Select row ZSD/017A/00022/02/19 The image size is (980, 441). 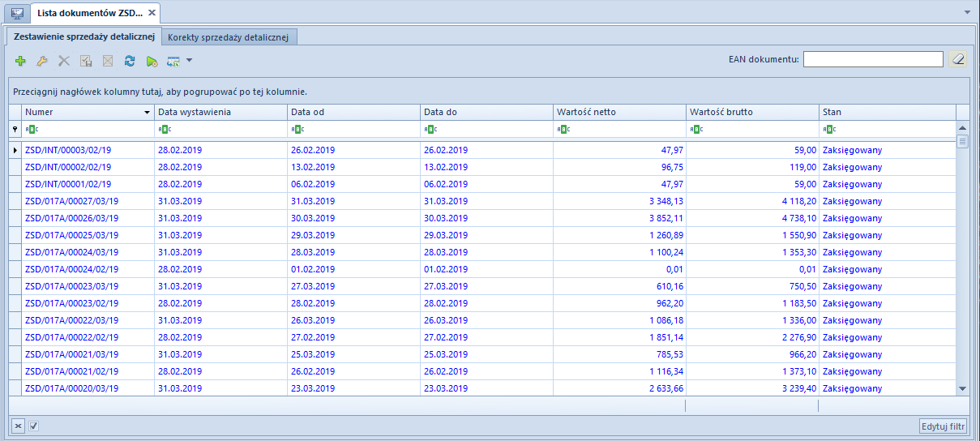[x=482, y=337]
